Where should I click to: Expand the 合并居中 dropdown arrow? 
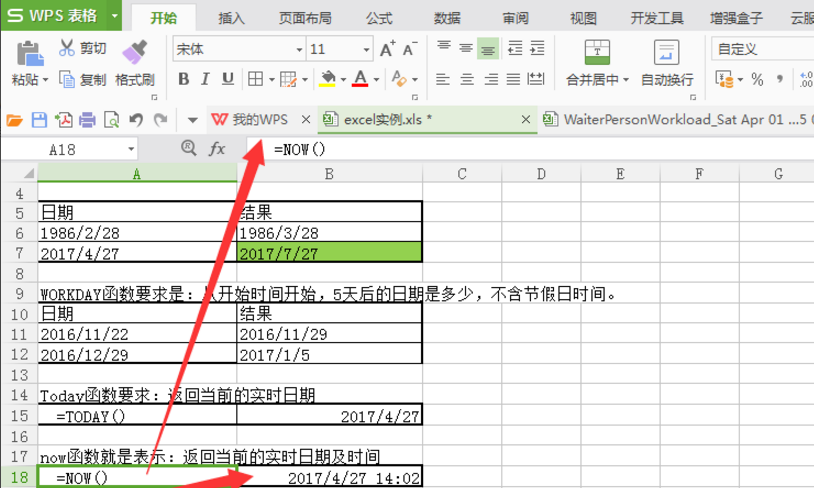[626, 79]
